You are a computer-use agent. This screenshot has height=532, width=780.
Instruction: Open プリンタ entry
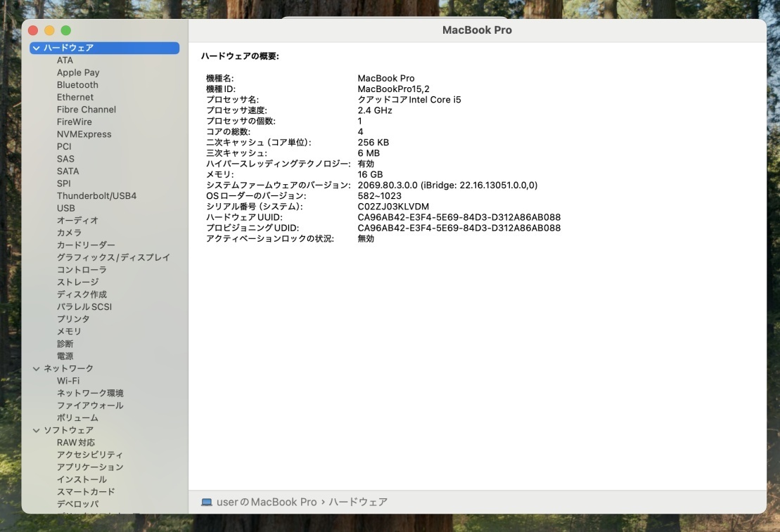73,319
